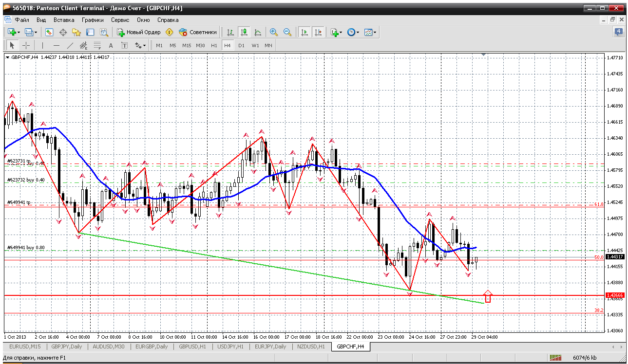Image resolution: width=628 pixels, height=364 pixels.
Task: Expand the arrows objects dropdown
Action: point(140,45)
